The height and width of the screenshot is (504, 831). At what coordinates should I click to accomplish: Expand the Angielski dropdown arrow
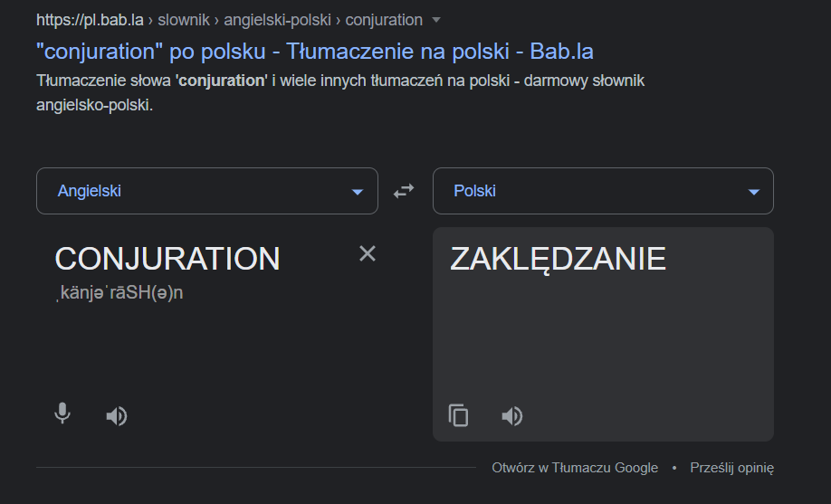tap(358, 192)
